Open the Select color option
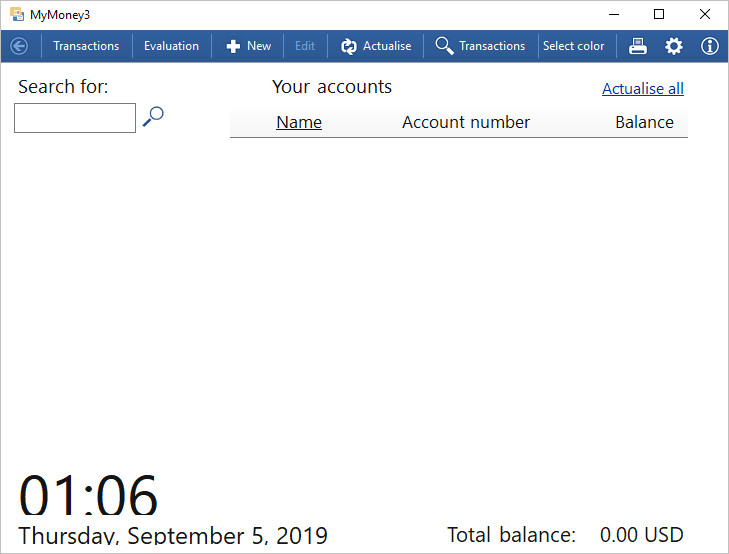 pos(573,46)
